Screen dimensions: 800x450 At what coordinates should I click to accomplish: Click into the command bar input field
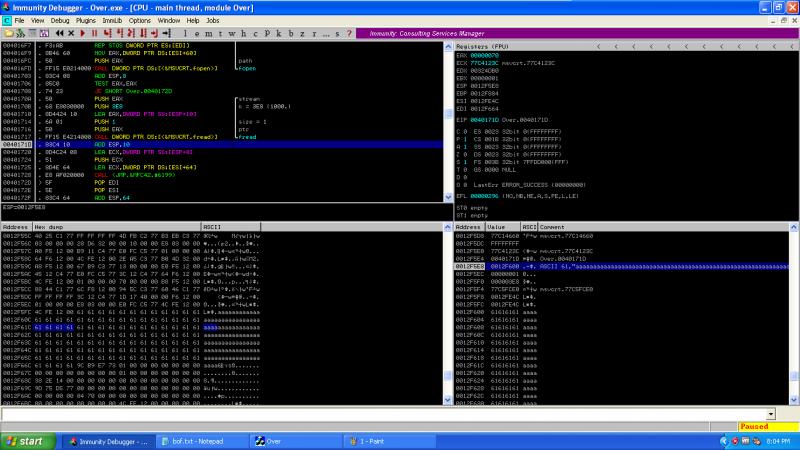click(x=384, y=414)
